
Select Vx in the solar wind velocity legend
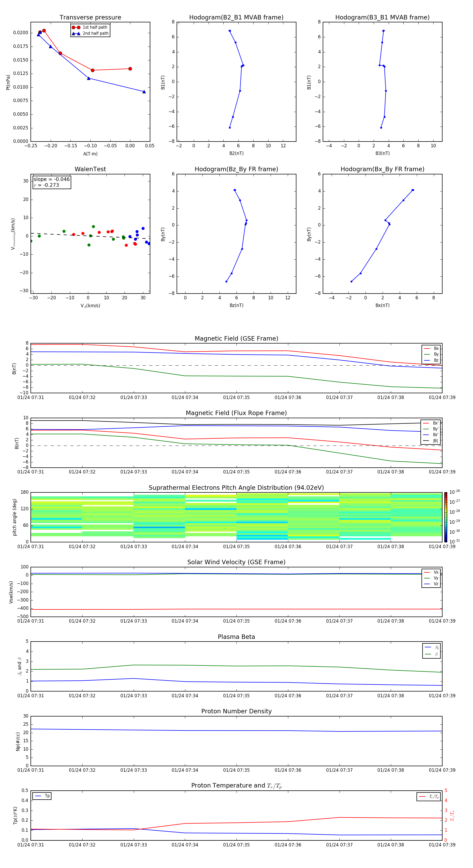point(431,573)
